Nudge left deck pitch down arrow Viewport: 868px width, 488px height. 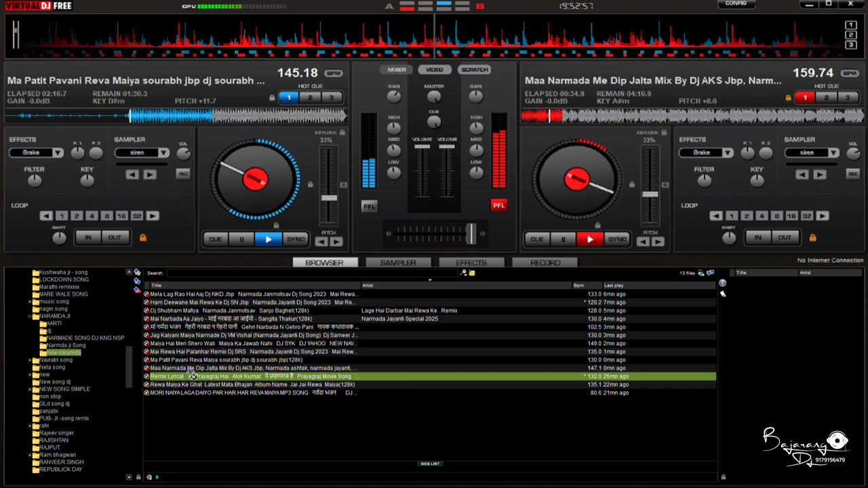coord(321,241)
